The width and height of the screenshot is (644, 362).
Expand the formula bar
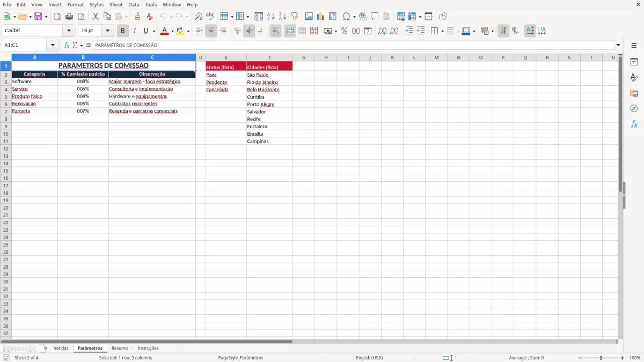pyautogui.click(x=618, y=46)
